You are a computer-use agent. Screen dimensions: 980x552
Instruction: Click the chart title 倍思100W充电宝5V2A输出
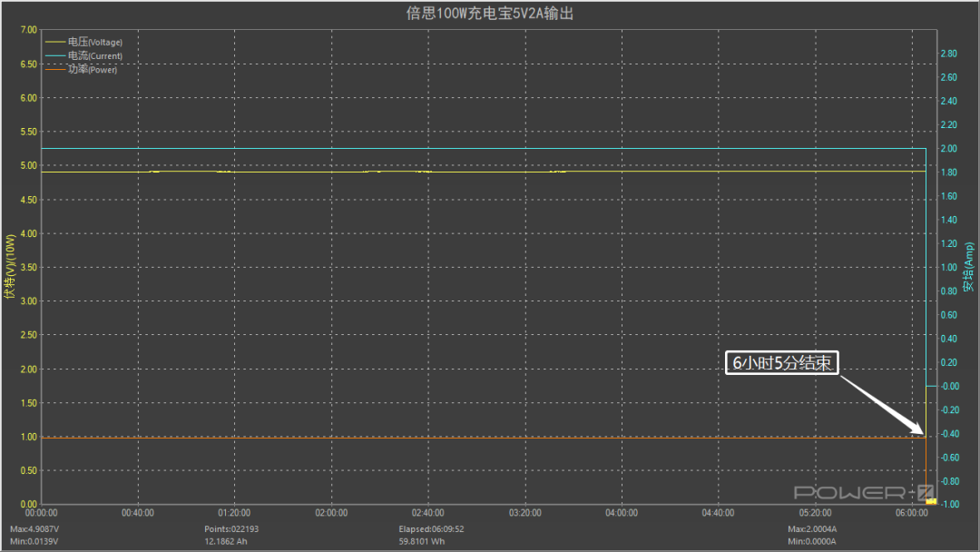coord(490,13)
